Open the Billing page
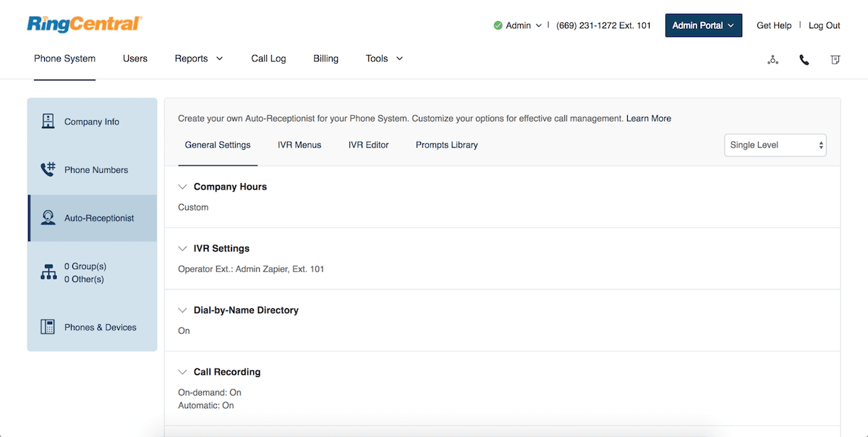The width and height of the screenshot is (868, 437). (325, 59)
